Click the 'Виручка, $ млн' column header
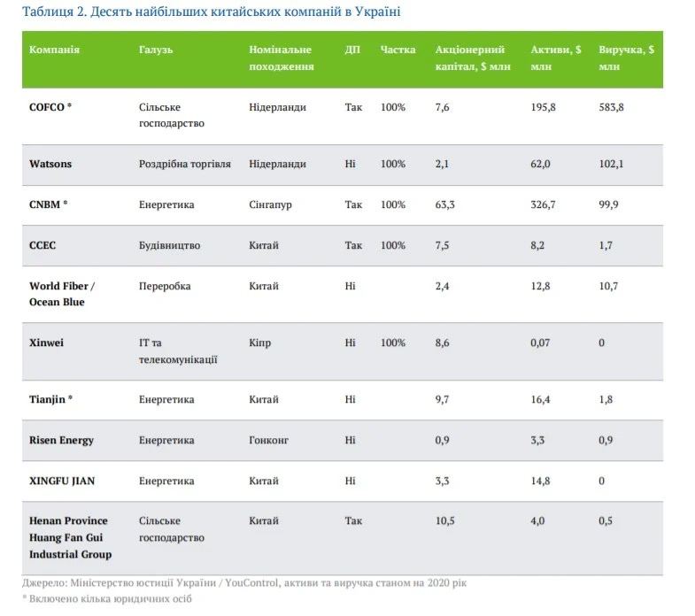Viewport: 695px width, 616px height. tap(626, 58)
